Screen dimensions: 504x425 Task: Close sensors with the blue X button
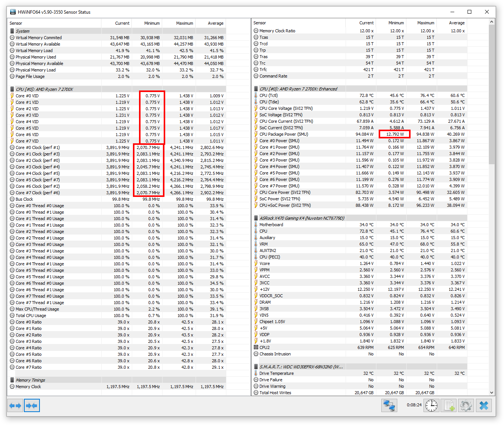(x=483, y=406)
